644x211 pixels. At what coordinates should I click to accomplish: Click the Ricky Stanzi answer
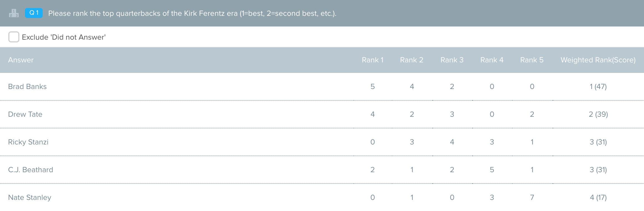click(28, 142)
